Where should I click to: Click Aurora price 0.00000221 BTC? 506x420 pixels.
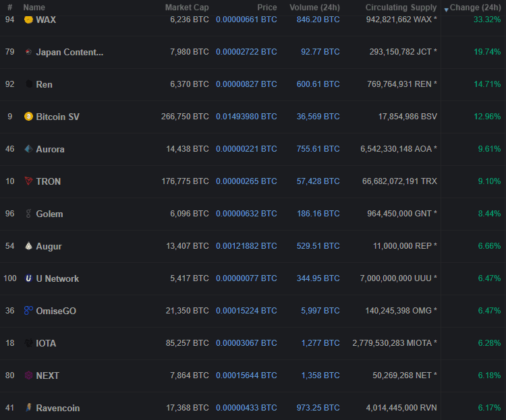point(246,149)
